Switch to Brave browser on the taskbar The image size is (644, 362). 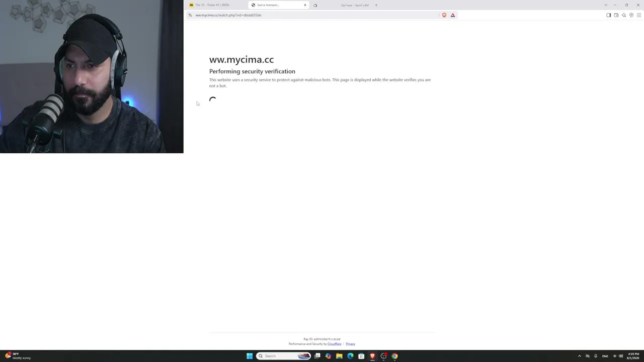pos(372,356)
